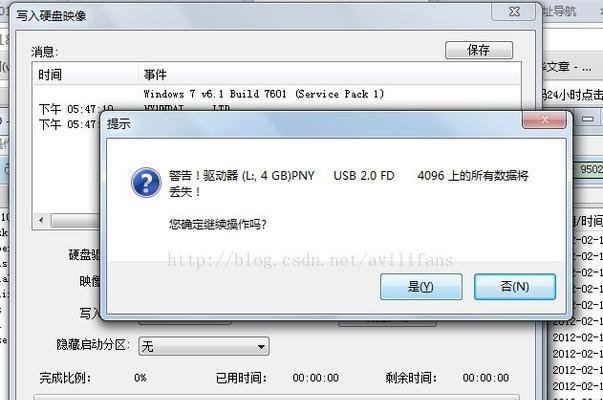Image resolution: width=603 pixels, height=400 pixels.
Task: Minimize the background window on the right
Action: 588,119
